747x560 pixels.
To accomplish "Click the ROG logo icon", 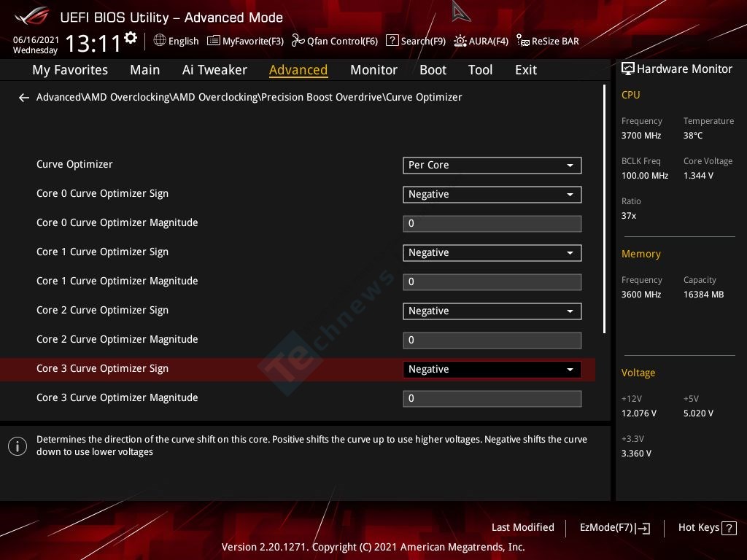I will [x=31, y=17].
